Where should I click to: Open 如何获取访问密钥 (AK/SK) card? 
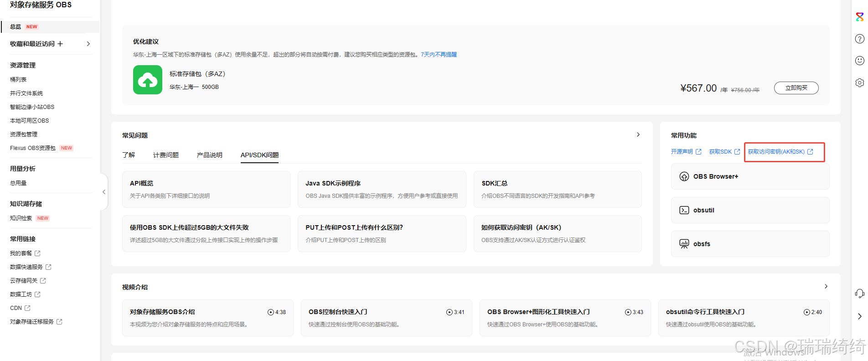click(558, 233)
